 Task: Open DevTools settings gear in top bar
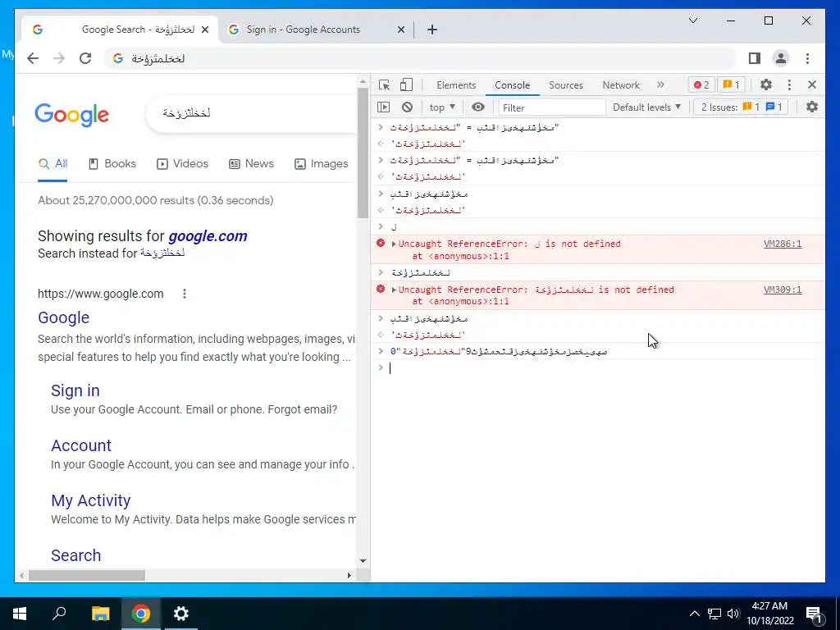click(x=766, y=84)
